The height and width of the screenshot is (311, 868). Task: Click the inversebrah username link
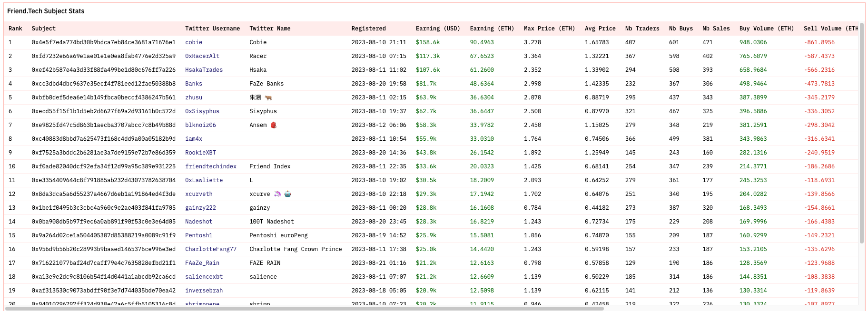[x=204, y=291]
